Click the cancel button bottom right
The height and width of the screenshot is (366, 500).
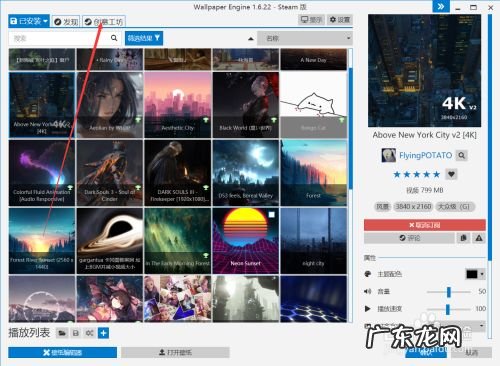pos(471,353)
